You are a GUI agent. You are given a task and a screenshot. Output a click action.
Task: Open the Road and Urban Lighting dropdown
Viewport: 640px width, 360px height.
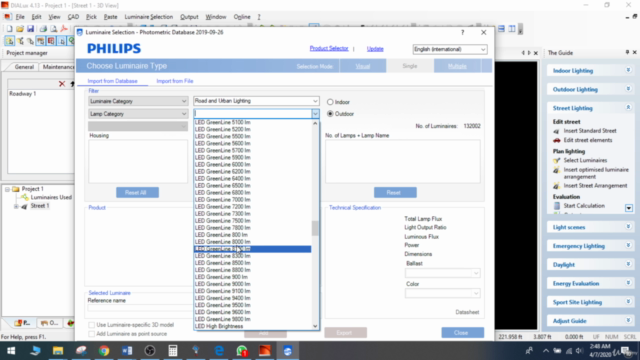pos(256,101)
